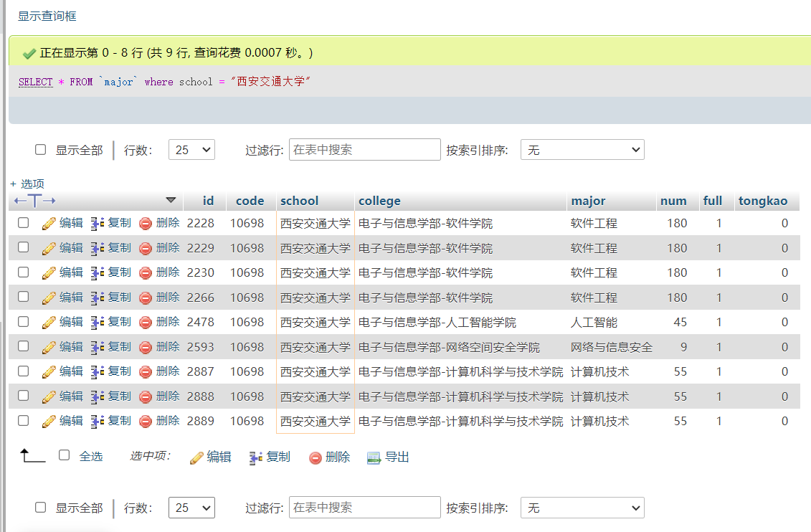The height and width of the screenshot is (532, 811).
Task: Click the full/partial texts toggle arrows icon
Action: (x=34, y=201)
